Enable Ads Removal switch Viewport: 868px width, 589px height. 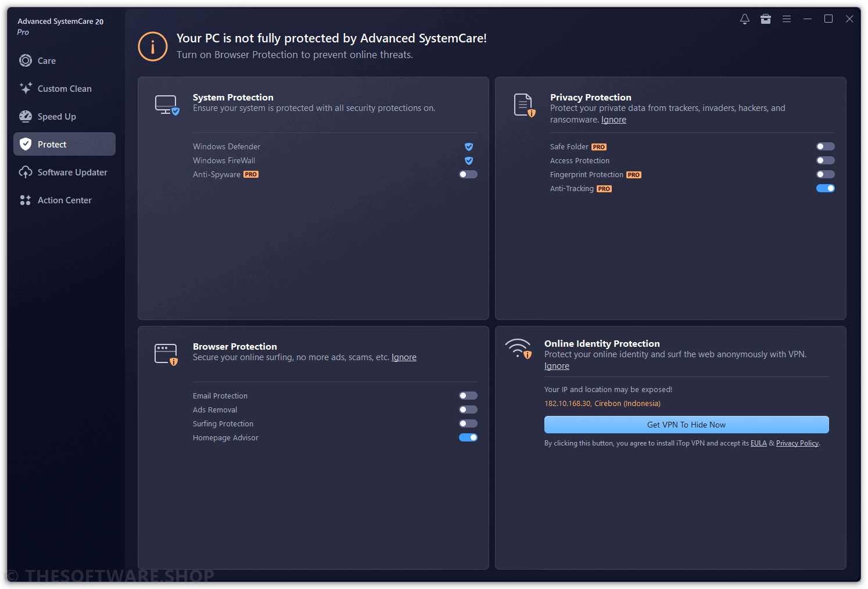468,410
